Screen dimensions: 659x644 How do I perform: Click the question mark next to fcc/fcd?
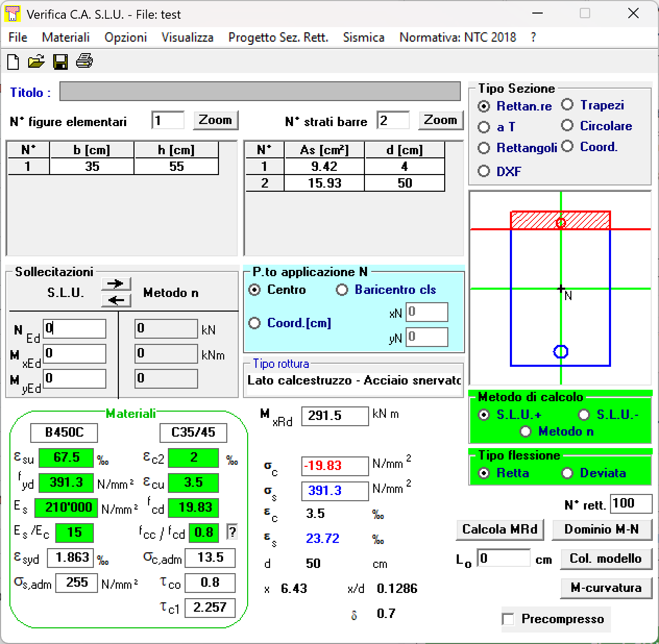click(x=232, y=532)
